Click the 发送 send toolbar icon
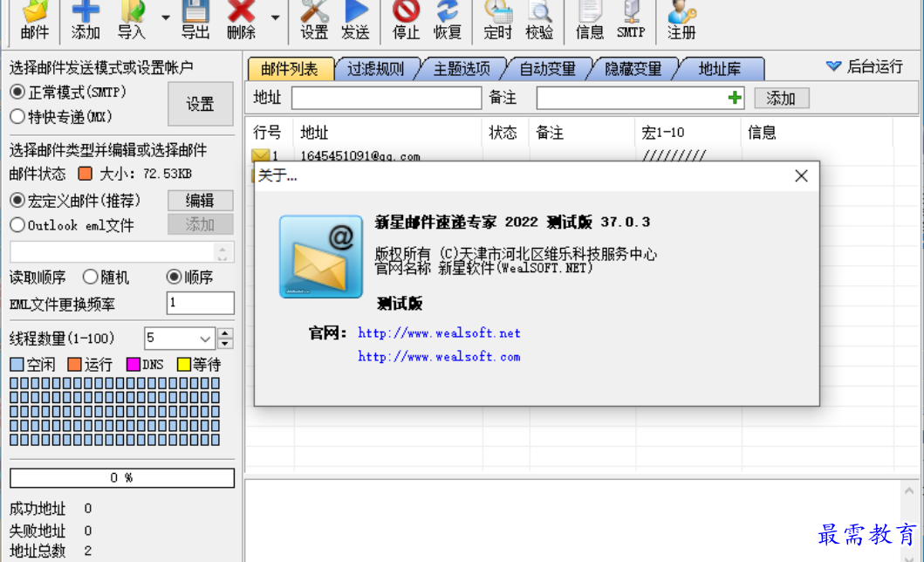924x562 pixels. (355, 21)
